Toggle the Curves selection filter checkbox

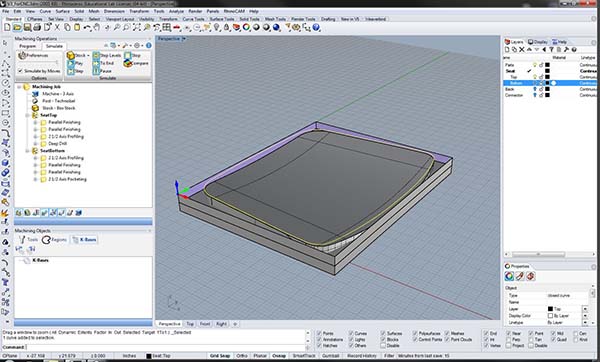[351, 333]
